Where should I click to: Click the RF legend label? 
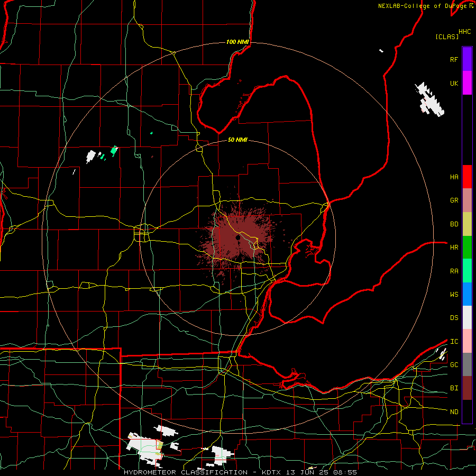coord(454,60)
